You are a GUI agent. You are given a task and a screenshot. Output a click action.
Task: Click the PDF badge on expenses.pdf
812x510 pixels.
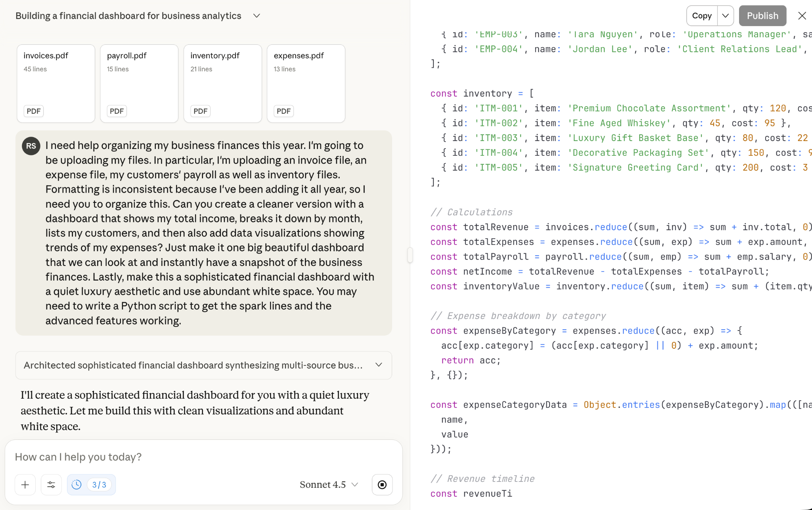click(283, 111)
